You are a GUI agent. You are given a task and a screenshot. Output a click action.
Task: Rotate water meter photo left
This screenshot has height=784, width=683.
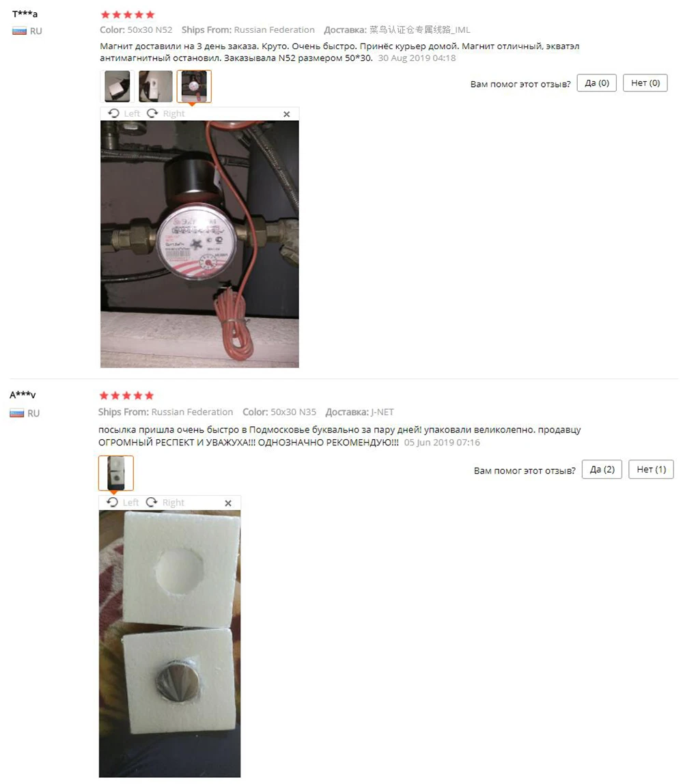tap(124, 113)
